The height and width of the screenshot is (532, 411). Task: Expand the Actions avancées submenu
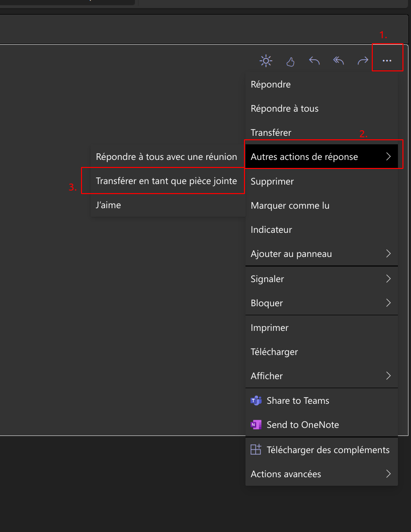(x=388, y=474)
